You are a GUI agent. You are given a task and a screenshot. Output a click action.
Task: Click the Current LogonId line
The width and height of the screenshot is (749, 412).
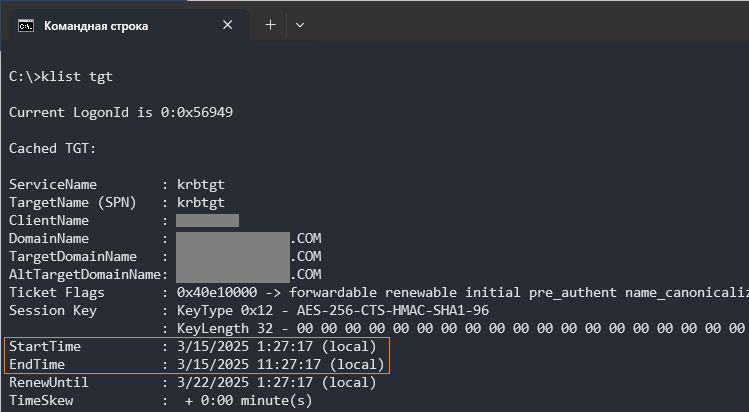121,113
